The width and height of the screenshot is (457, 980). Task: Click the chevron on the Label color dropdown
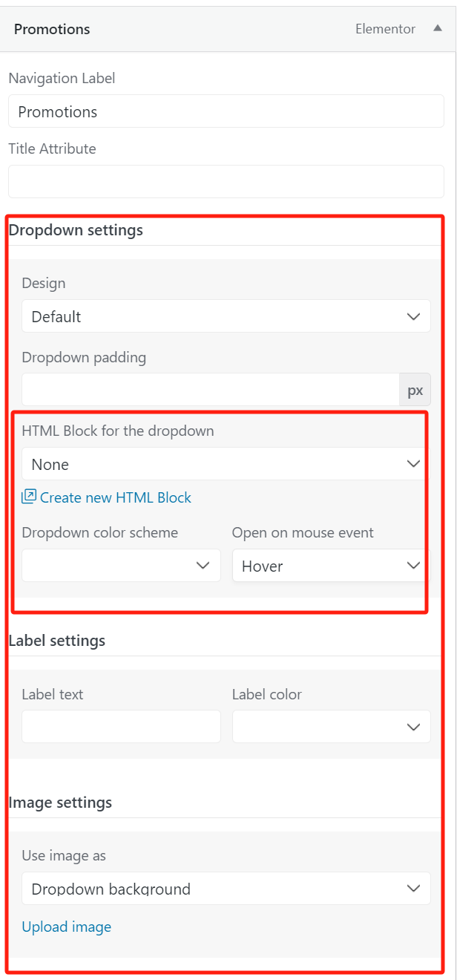413,726
